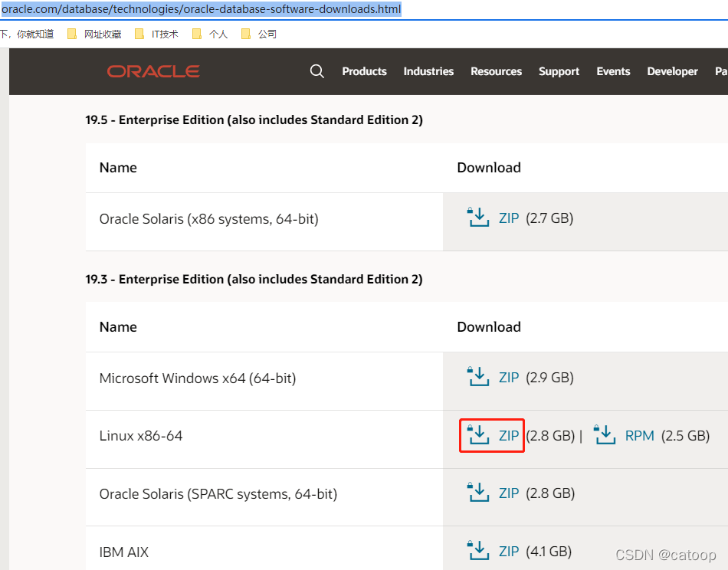Open the Resources menu

tap(497, 71)
